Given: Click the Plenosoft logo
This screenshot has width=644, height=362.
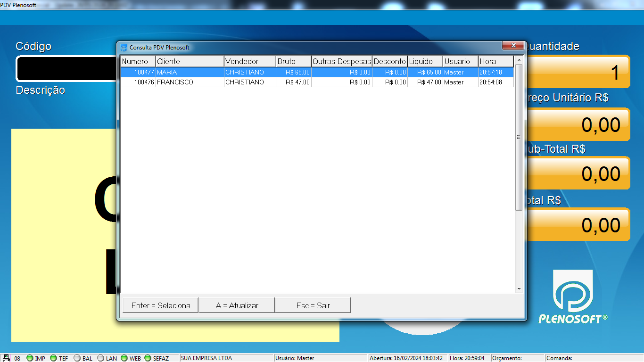Looking at the screenshot, I should click(573, 297).
